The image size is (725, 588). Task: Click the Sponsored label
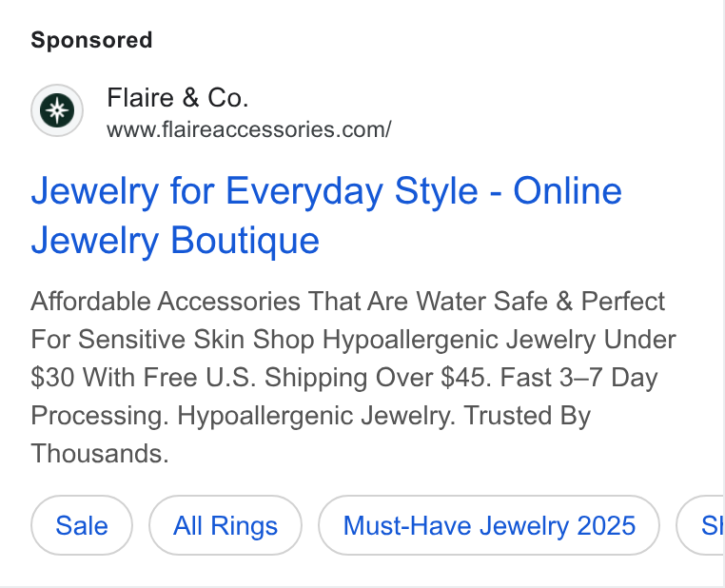tap(91, 40)
